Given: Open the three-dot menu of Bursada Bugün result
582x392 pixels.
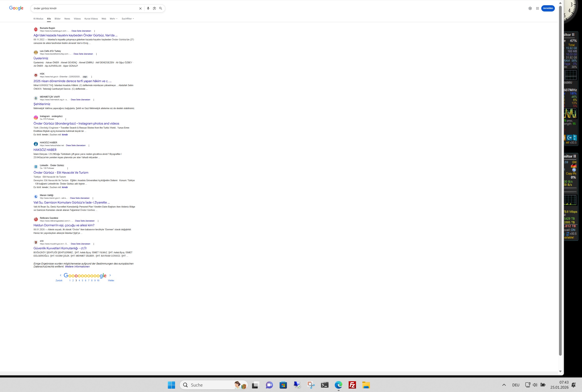Looking at the screenshot, I should [94, 31].
